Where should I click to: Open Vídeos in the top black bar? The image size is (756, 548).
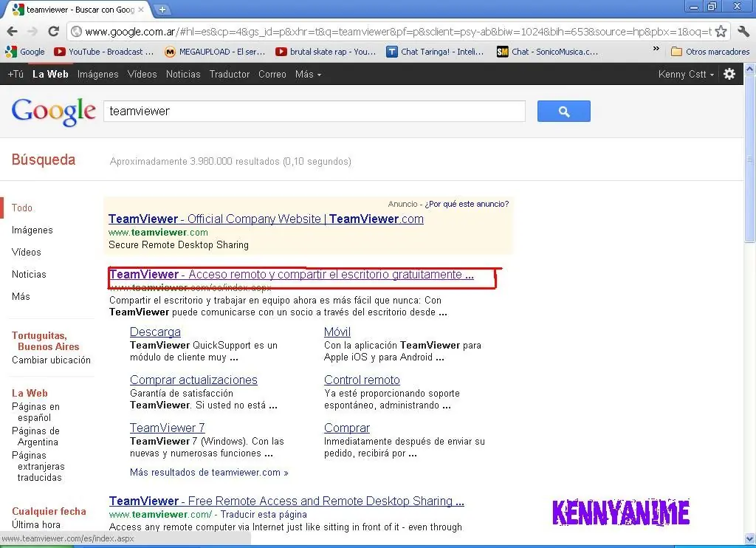point(142,75)
